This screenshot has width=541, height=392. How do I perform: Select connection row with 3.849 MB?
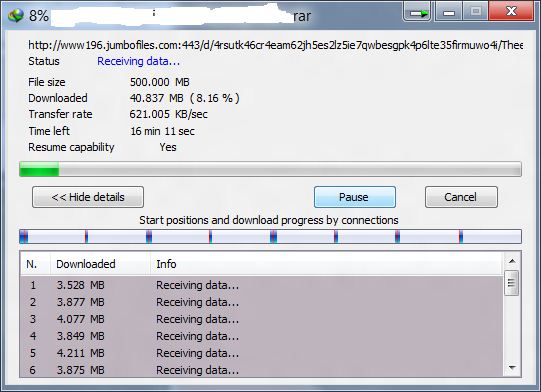[x=262, y=336]
